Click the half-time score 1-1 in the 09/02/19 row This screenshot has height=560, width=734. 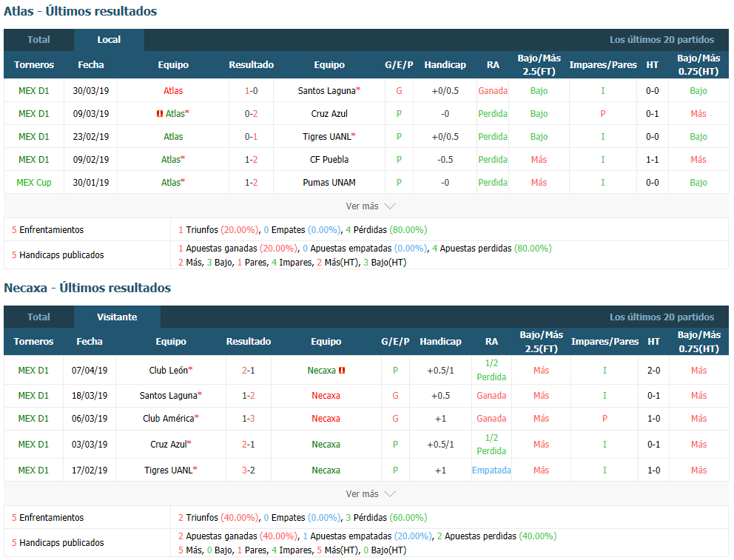[653, 160]
